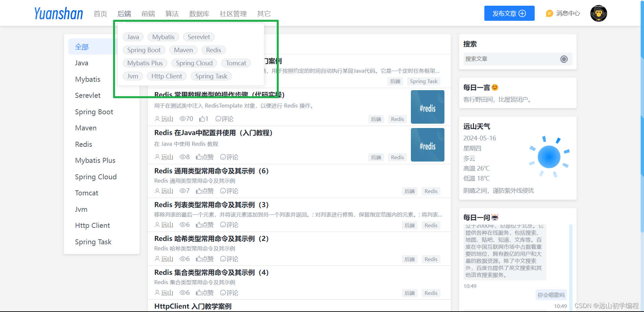The height and width of the screenshot is (312, 644).
Task: Select Tomcat tag in dropdown panel
Action: point(236,63)
